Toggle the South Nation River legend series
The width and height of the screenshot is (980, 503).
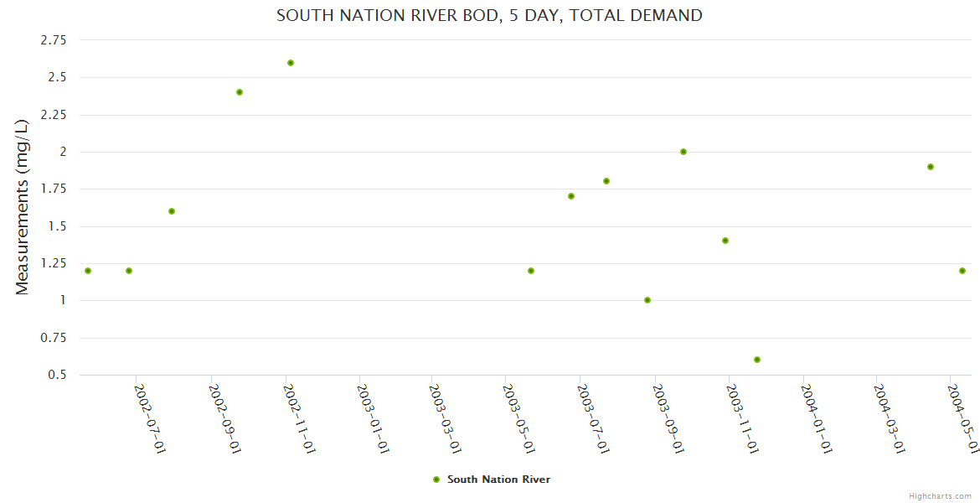[498, 480]
